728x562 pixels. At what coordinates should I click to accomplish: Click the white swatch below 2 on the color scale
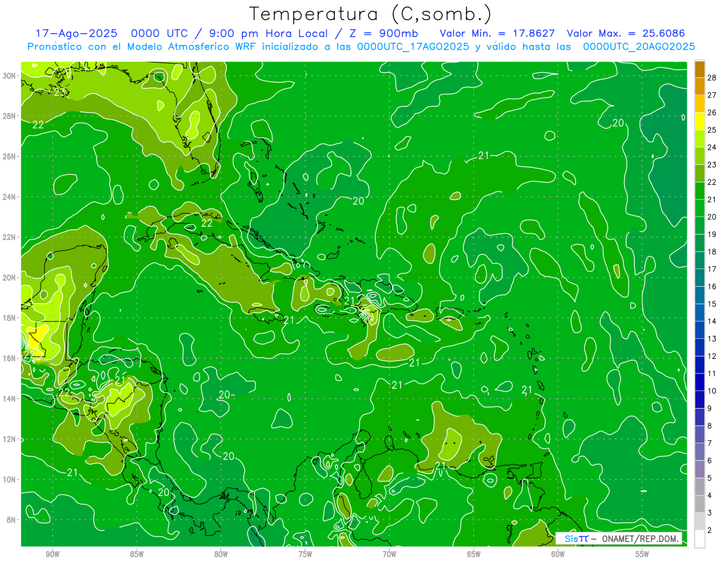(x=699, y=538)
